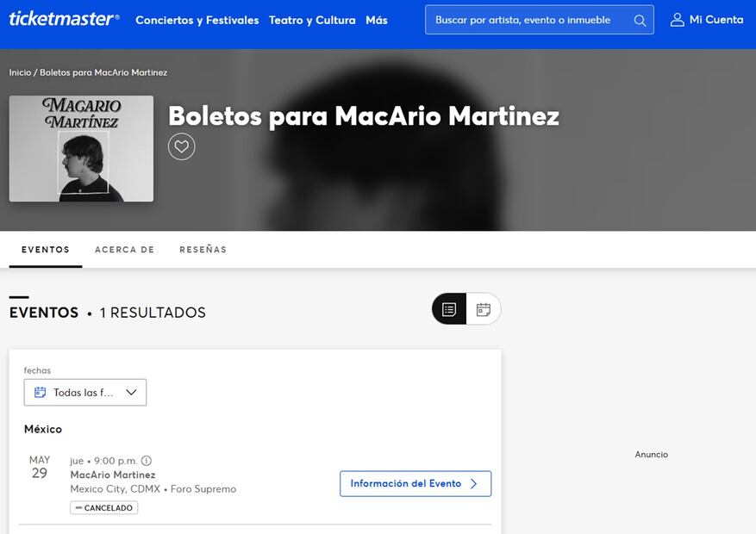Expand the Más menu
This screenshot has height=534, width=756.
pyautogui.click(x=377, y=20)
